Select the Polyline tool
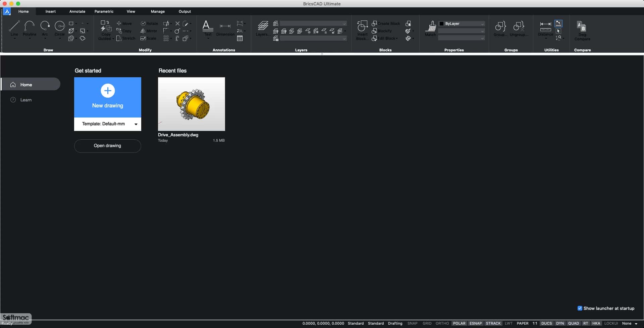 pyautogui.click(x=30, y=28)
